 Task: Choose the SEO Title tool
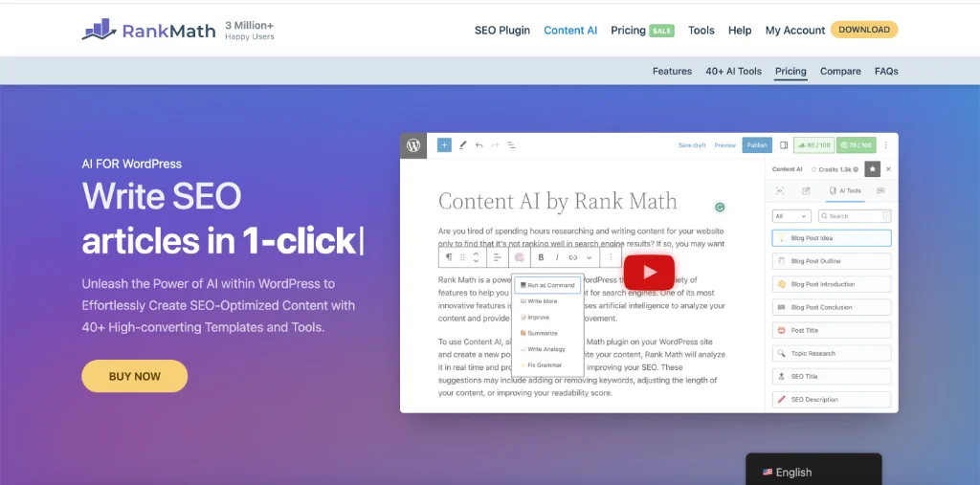pos(832,376)
